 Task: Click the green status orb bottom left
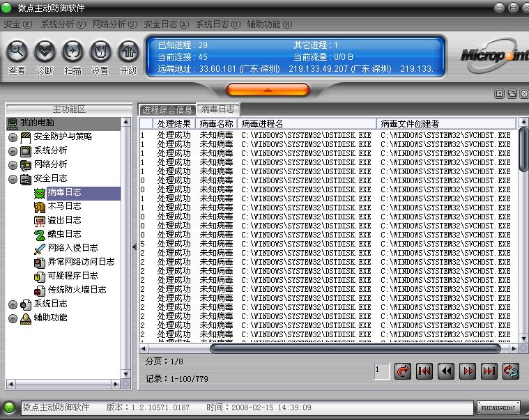point(9,407)
